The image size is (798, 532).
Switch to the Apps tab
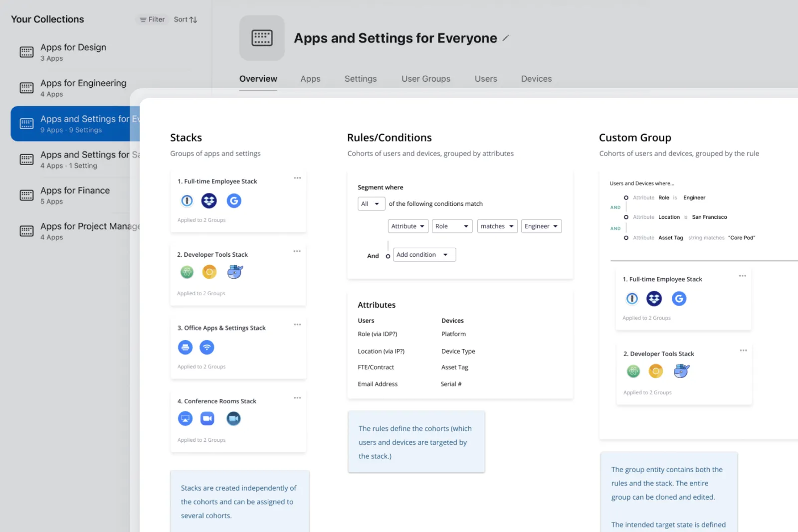[x=310, y=79]
